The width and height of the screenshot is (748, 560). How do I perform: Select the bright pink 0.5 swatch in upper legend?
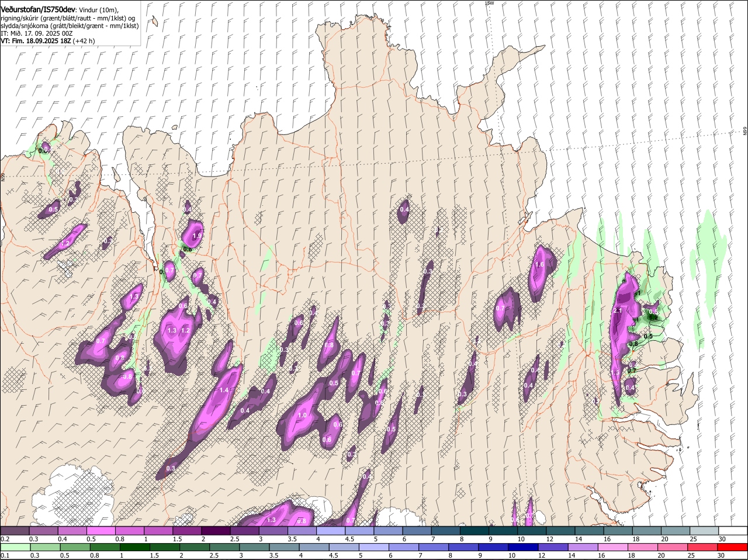(x=101, y=530)
